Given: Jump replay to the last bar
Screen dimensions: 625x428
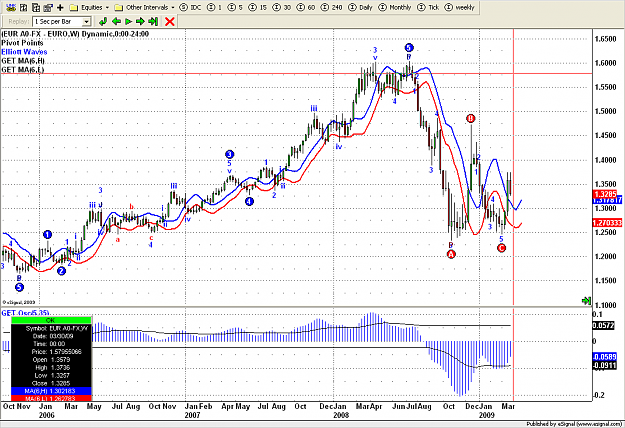Looking at the screenshot, I should [x=153, y=21].
